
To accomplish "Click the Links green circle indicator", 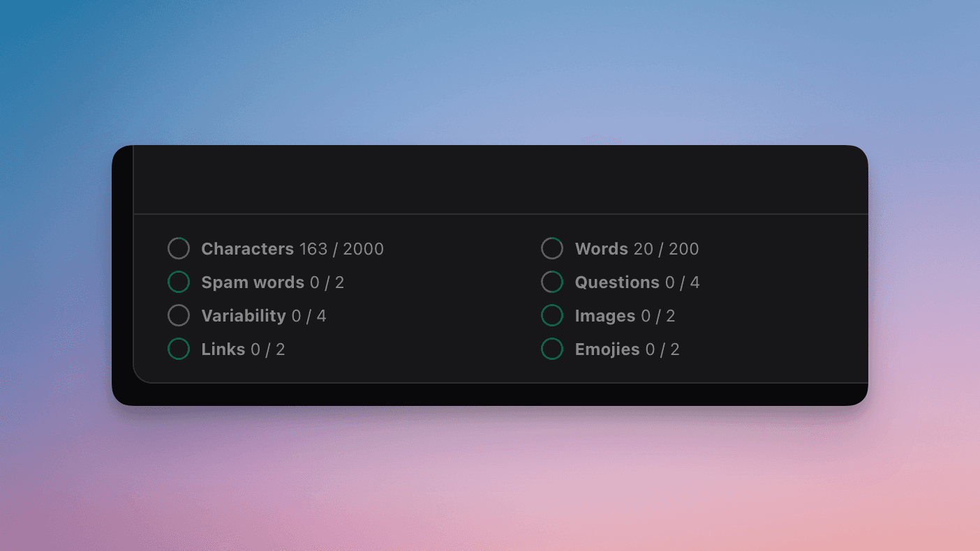I will click(x=179, y=349).
